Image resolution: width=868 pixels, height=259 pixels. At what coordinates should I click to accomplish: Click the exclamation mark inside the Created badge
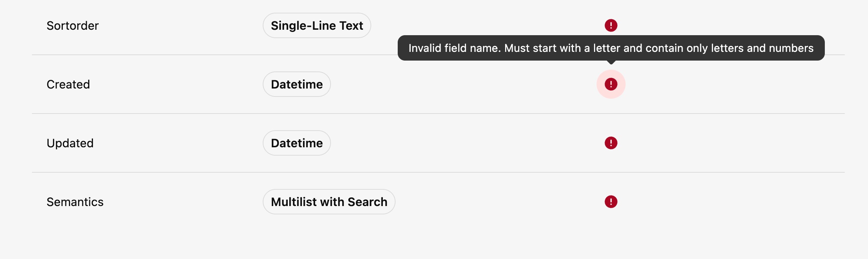611,84
